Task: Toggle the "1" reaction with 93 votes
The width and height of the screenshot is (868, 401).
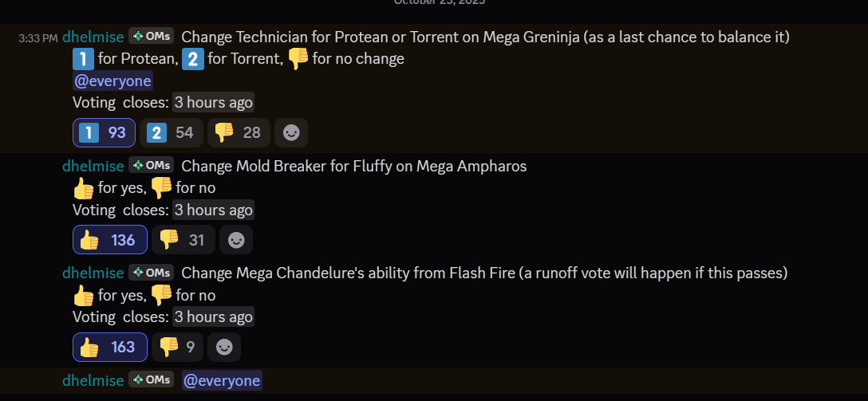Action: pyautogui.click(x=104, y=133)
